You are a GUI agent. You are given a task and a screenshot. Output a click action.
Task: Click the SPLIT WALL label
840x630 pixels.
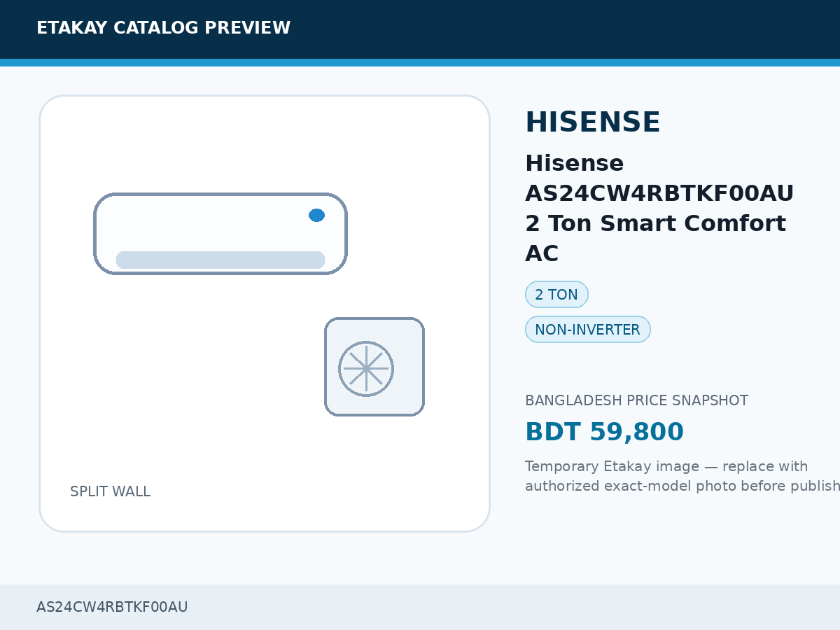110,491
